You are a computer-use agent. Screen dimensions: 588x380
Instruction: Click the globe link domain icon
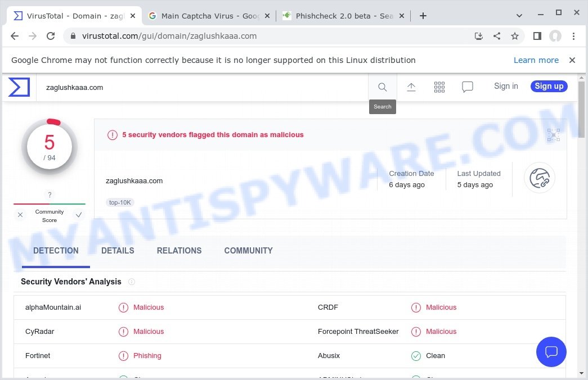tap(539, 178)
